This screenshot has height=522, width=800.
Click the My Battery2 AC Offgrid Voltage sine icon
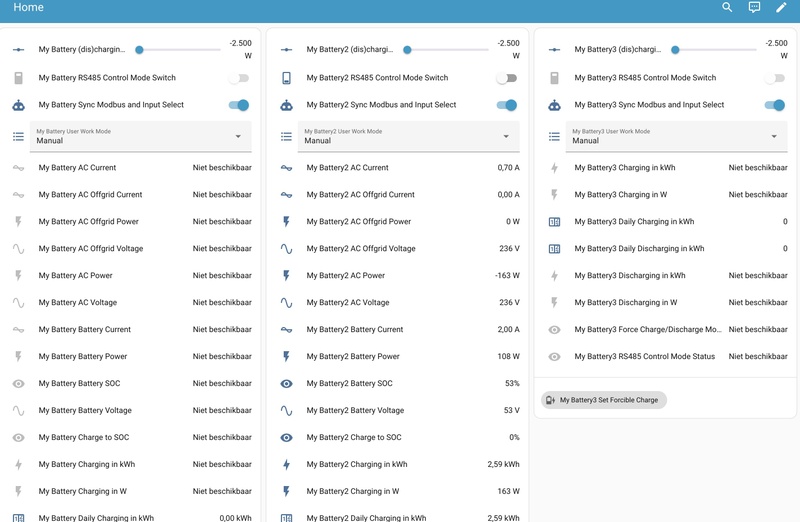(286, 248)
